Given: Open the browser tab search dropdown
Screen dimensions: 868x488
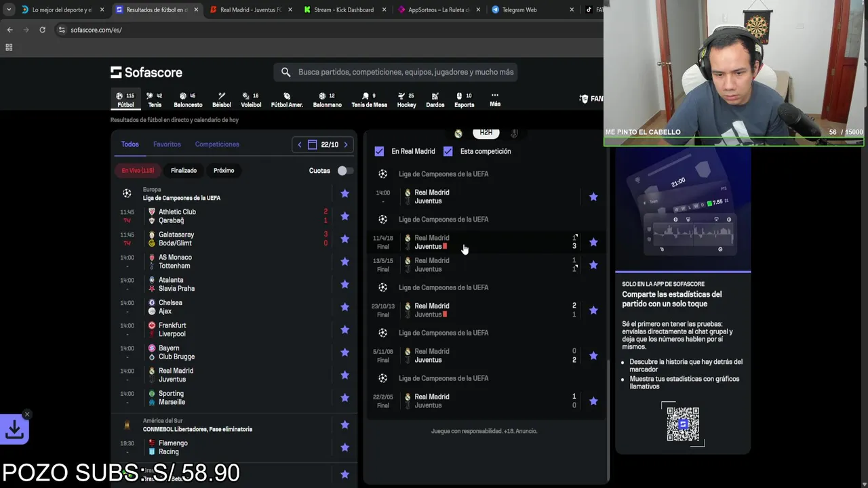Looking at the screenshot, I should [8, 9].
